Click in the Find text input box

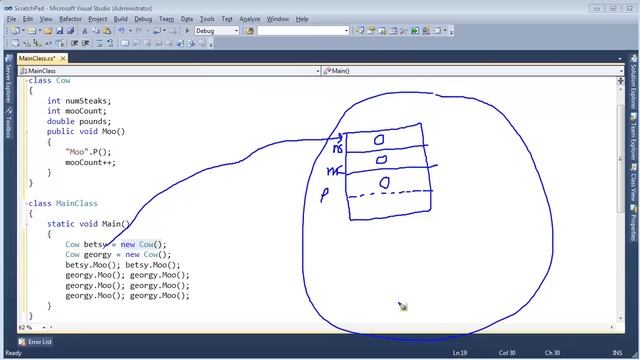point(300,31)
